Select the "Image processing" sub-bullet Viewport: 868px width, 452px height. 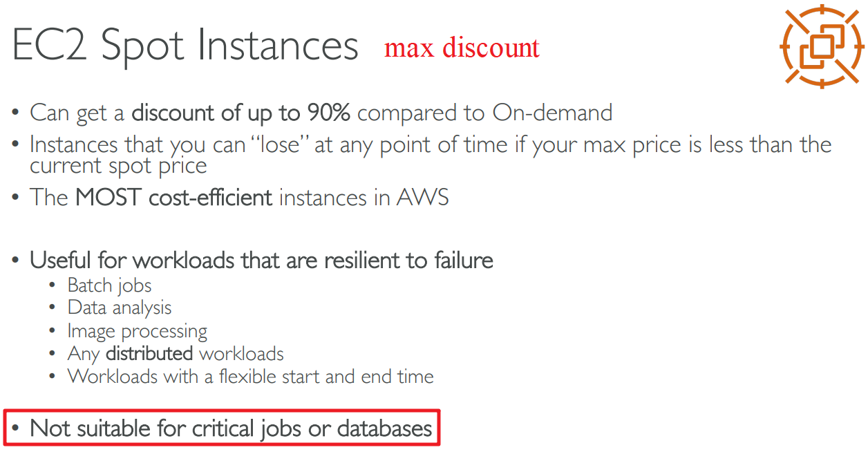coord(137,331)
